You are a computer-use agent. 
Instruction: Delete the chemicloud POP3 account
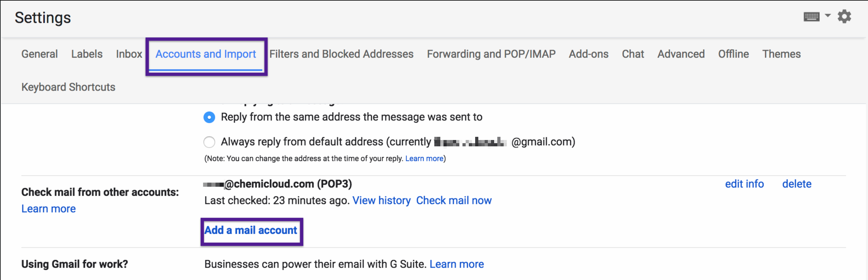point(796,184)
